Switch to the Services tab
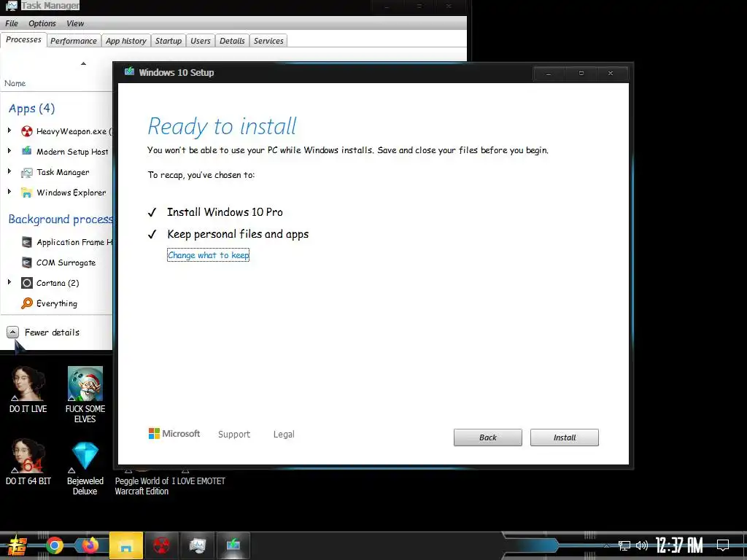Image resolution: width=747 pixels, height=560 pixels. pyautogui.click(x=268, y=41)
